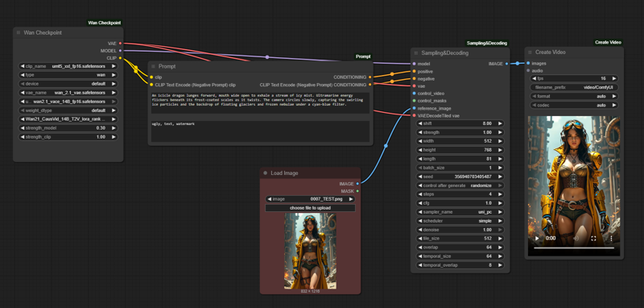Click the batch_size value field
Viewport: 644px width, 308px height.
pyautogui.click(x=460, y=168)
